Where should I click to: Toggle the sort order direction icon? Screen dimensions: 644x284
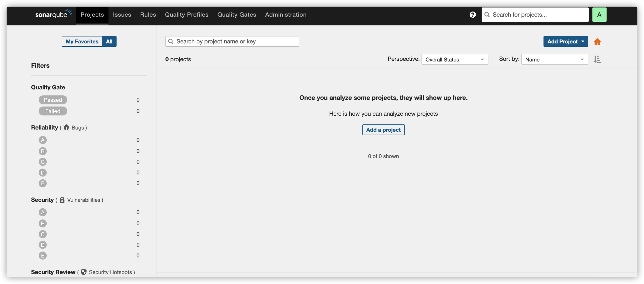pyautogui.click(x=597, y=59)
